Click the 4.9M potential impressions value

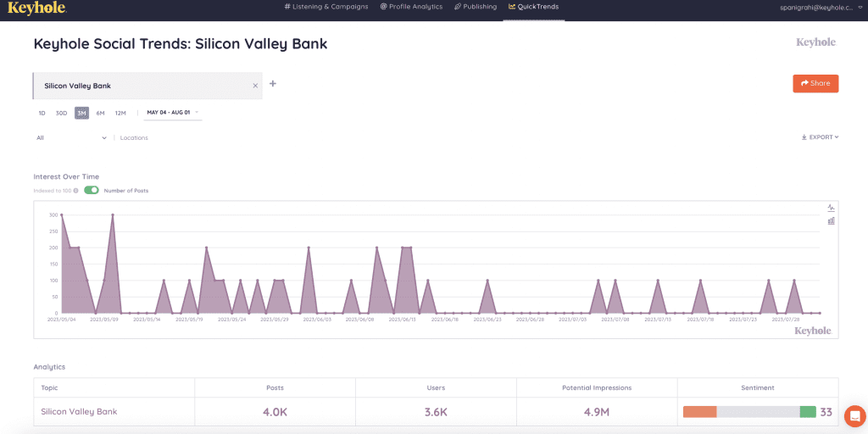click(x=598, y=412)
